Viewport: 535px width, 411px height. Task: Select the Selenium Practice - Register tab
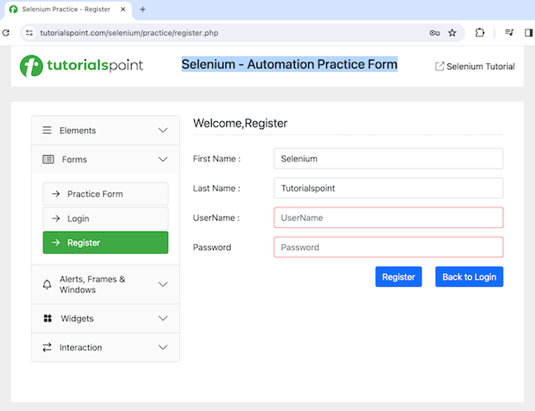67,10
